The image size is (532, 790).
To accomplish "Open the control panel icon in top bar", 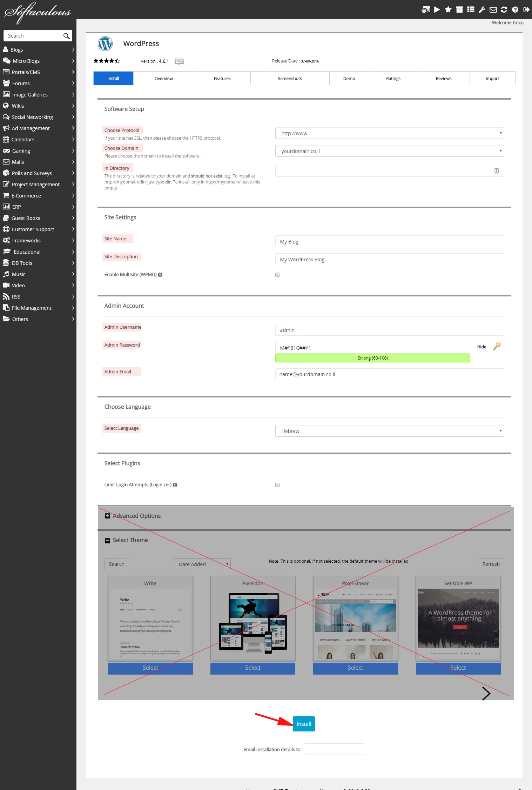I will tap(425, 9).
